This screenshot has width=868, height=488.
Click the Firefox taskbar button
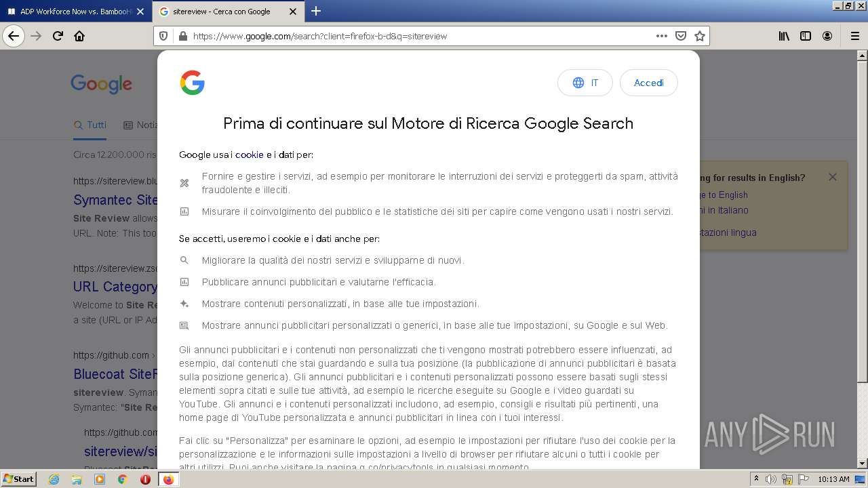click(168, 479)
